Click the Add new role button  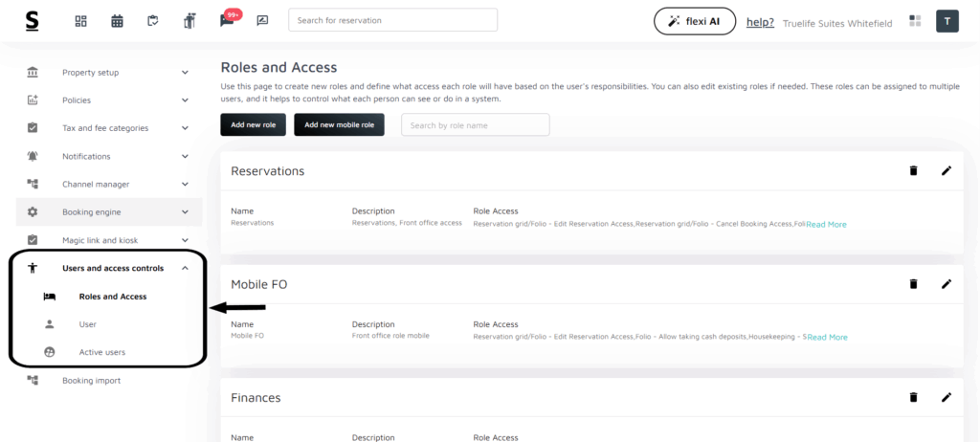pyautogui.click(x=253, y=124)
